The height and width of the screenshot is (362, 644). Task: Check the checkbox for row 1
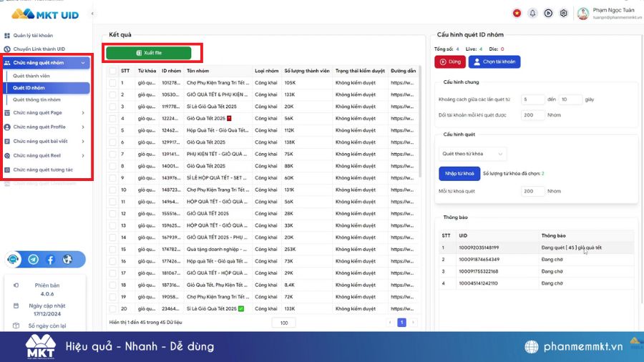112,83
